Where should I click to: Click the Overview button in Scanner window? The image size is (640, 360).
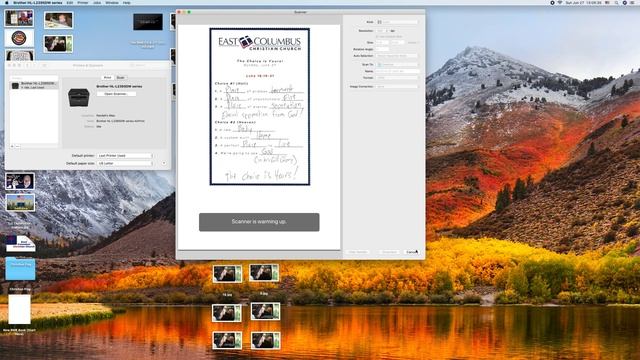pos(389,252)
